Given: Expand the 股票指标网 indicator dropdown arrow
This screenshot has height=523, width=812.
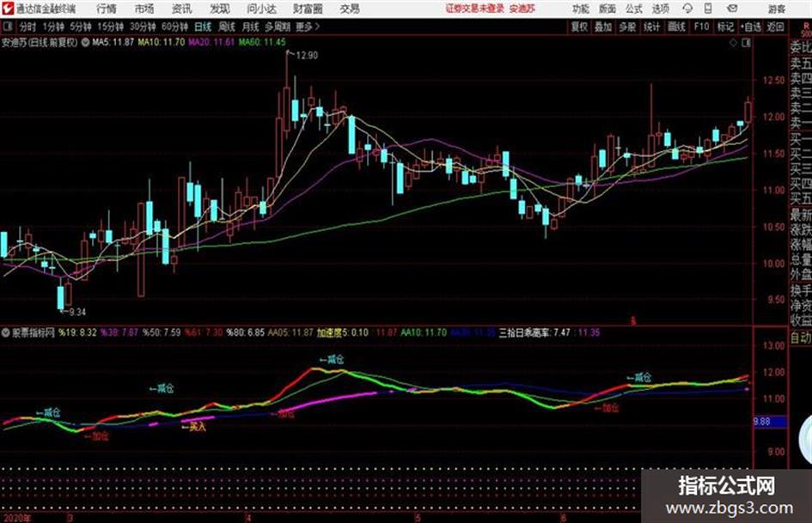Looking at the screenshot, I should click(x=5, y=332).
